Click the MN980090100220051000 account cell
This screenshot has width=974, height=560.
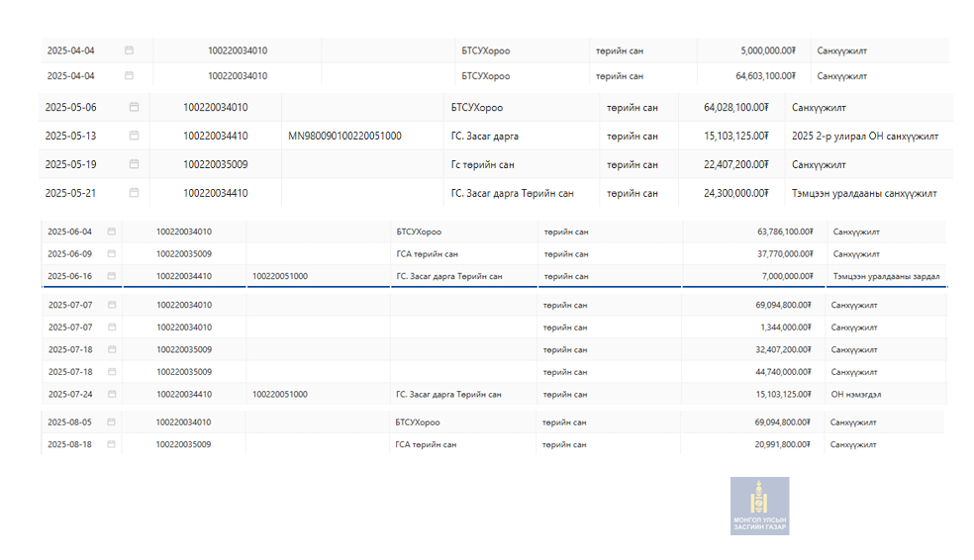click(x=344, y=136)
